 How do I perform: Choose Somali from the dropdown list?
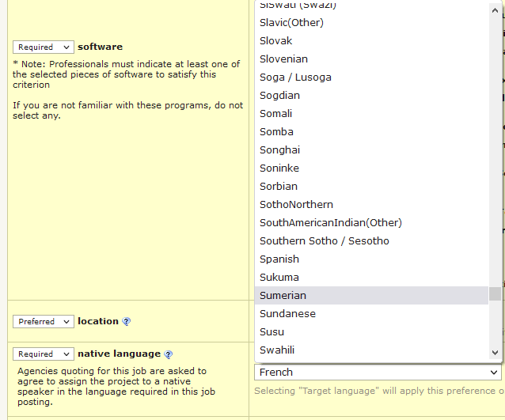point(371,114)
